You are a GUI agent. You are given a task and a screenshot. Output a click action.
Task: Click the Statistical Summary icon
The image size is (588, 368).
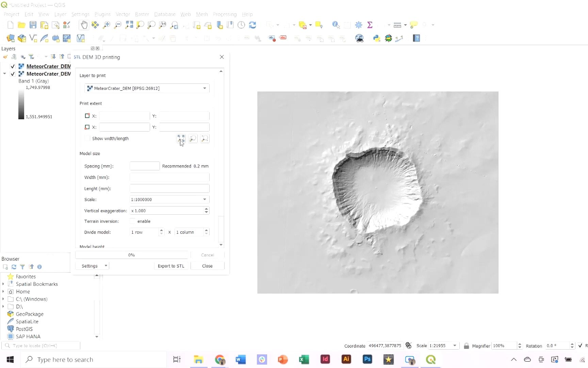click(x=370, y=25)
